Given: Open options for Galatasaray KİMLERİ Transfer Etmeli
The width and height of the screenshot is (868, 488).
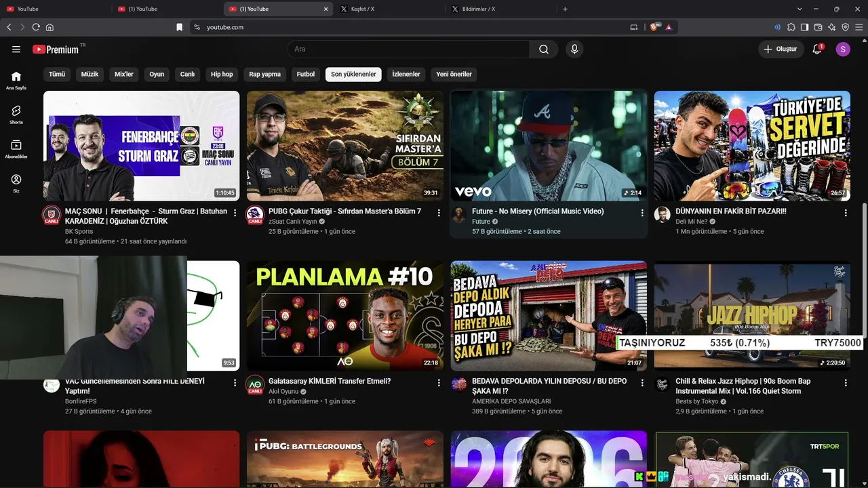Looking at the screenshot, I should [x=439, y=383].
